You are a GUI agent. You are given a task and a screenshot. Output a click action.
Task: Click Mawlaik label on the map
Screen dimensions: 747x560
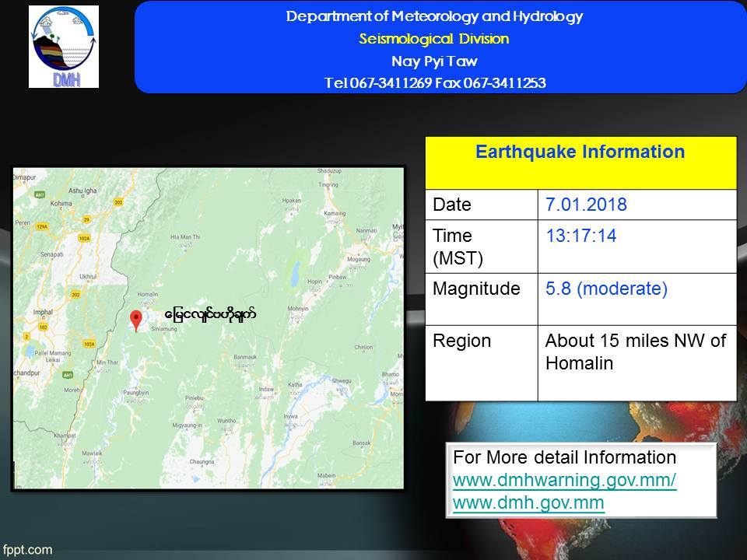(92, 453)
